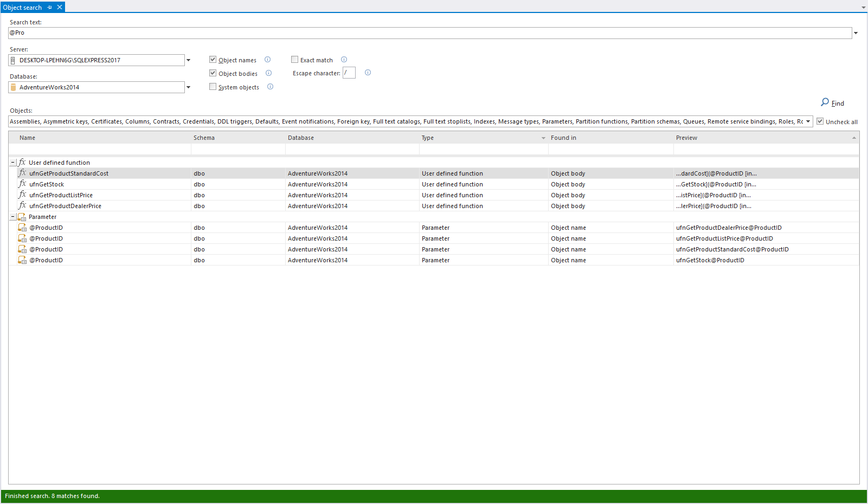The width and height of the screenshot is (868, 504).
Task: Click the preview ...dardCost](@ProductID [in...
Action: click(716, 173)
